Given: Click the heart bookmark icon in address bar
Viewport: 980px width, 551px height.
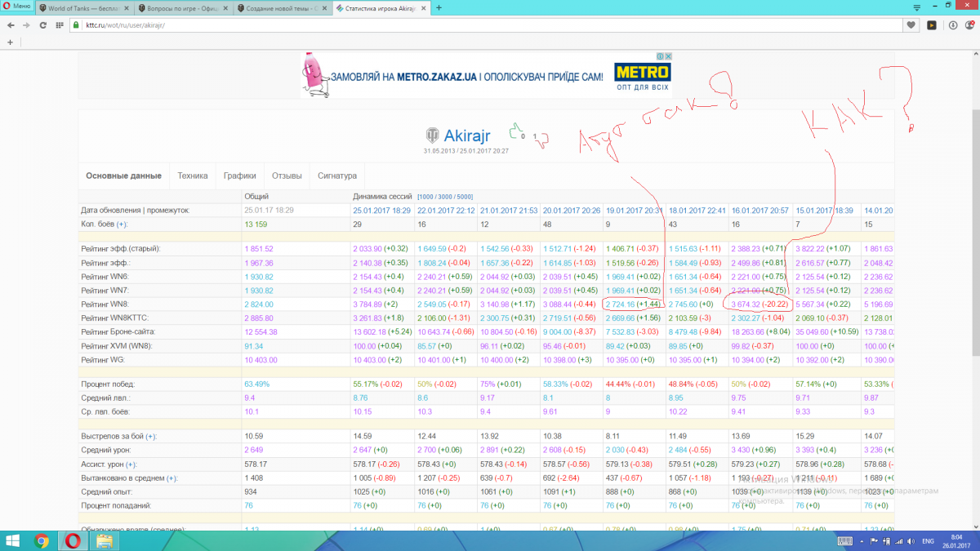Looking at the screenshot, I should pyautogui.click(x=911, y=25).
